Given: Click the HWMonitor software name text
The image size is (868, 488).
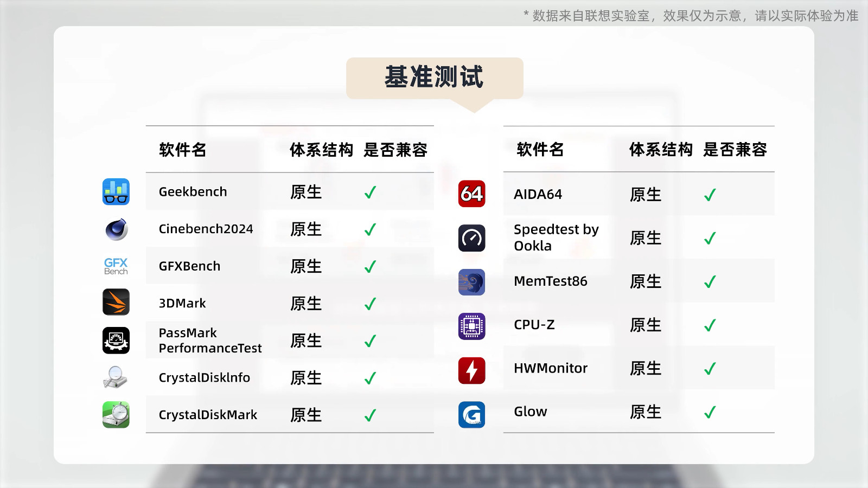Looking at the screenshot, I should click(551, 368).
